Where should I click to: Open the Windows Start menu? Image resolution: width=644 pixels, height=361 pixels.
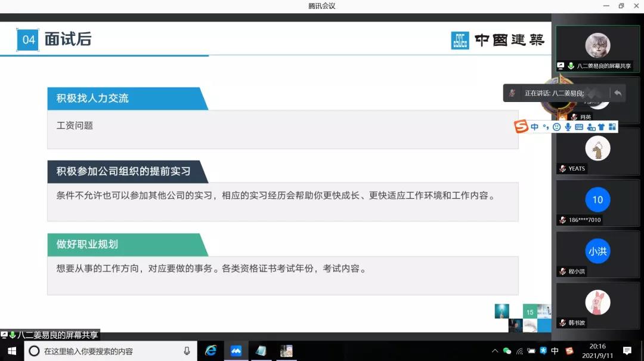tap(11, 351)
